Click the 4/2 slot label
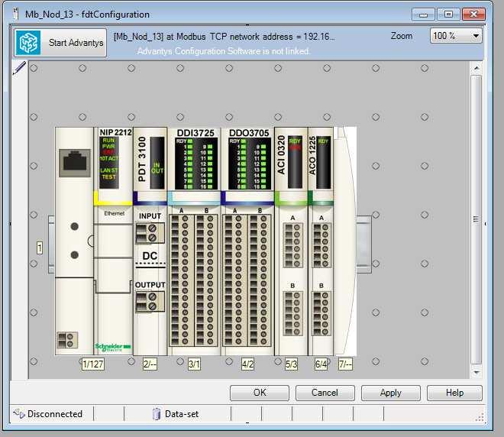Viewport: 504px width, 437px height. coord(247,364)
